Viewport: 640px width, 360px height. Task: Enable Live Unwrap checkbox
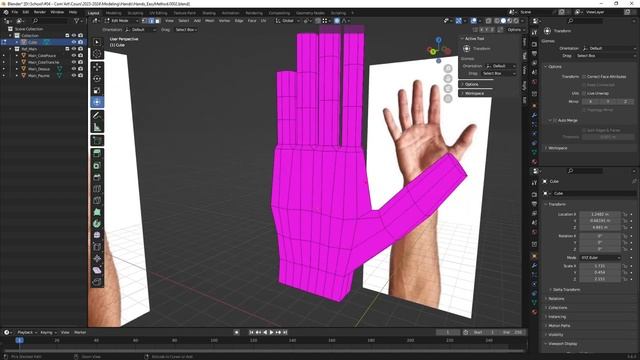[584, 93]
